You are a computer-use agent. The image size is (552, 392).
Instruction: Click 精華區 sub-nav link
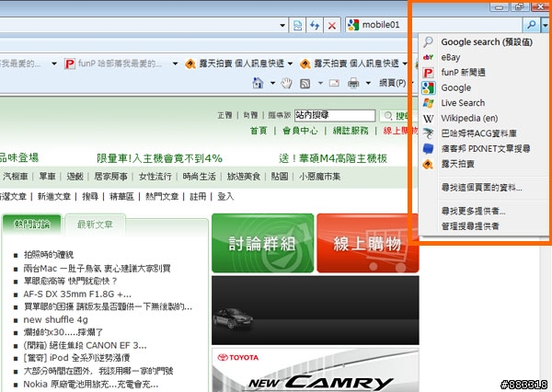point(121,197)
